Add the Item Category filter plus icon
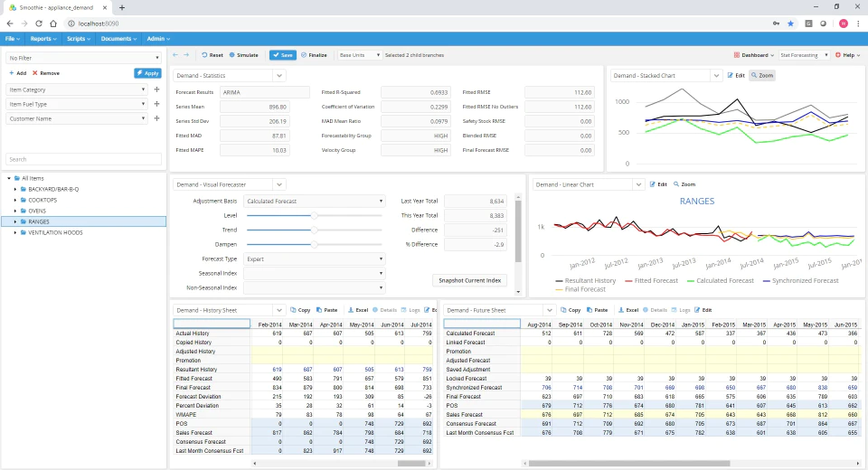The width and height of the screenshot is (868, 470). point(156,89)
